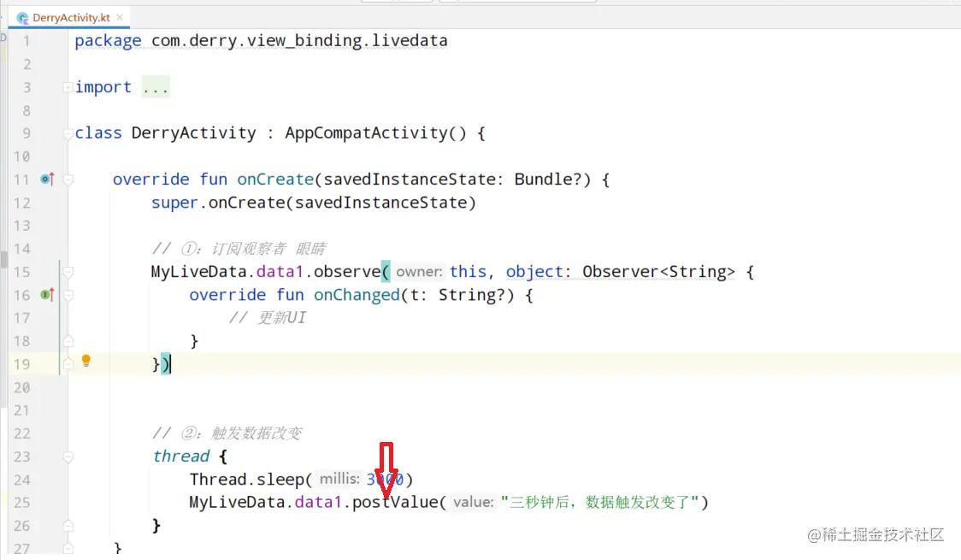This screenshot has height=560, width=961.
Task: Switch to the DerryActivity.kt tab
Action: (71, 18)
